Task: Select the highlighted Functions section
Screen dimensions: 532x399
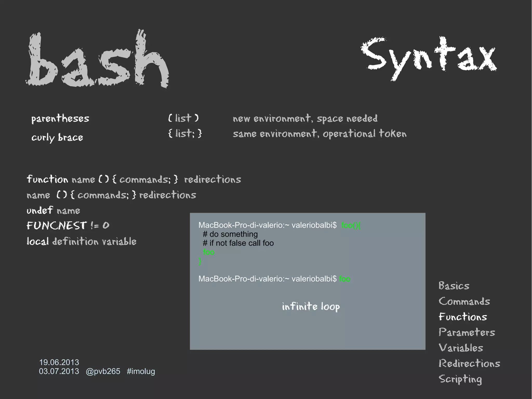Action: click(463, 317)
